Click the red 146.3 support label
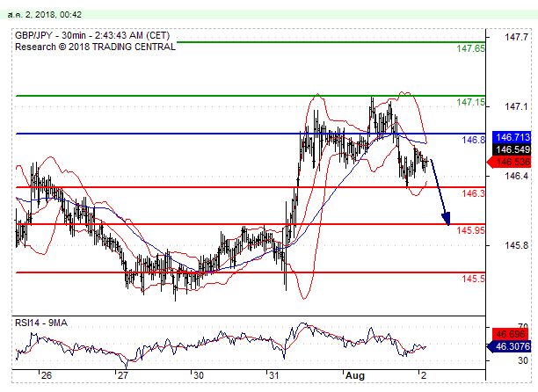 (474, 193)
